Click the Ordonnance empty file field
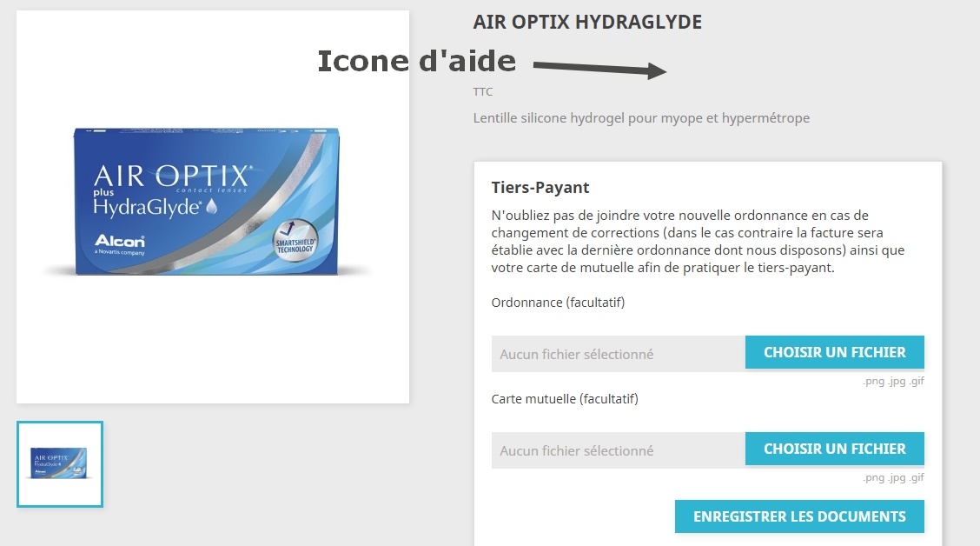Image resolution: width=980 pixels, height=546 pixels. pyautogui.click(x=618, y=354)
